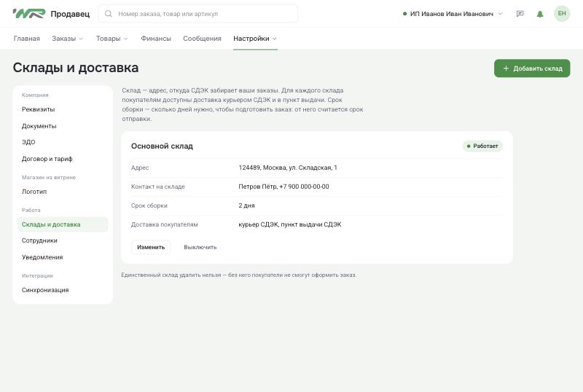
Task: Expand the ИП Иванов Иван Иванович account dropdown
Action: pos(452,14)
